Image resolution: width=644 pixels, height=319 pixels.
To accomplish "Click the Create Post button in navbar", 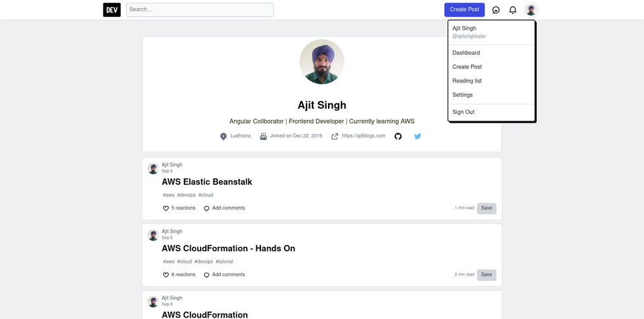I will tap(464, 10).
